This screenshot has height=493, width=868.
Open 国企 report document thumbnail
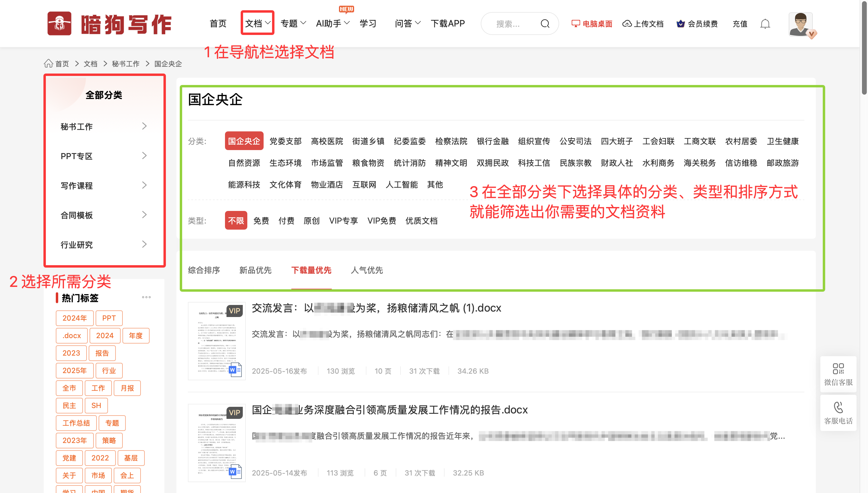tap(217, 443)
